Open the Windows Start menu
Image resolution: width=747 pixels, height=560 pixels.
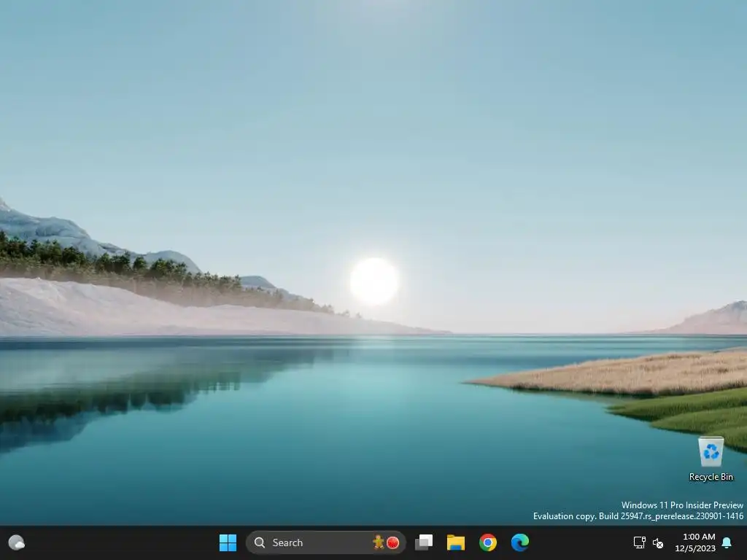click(x=228, y=542)
